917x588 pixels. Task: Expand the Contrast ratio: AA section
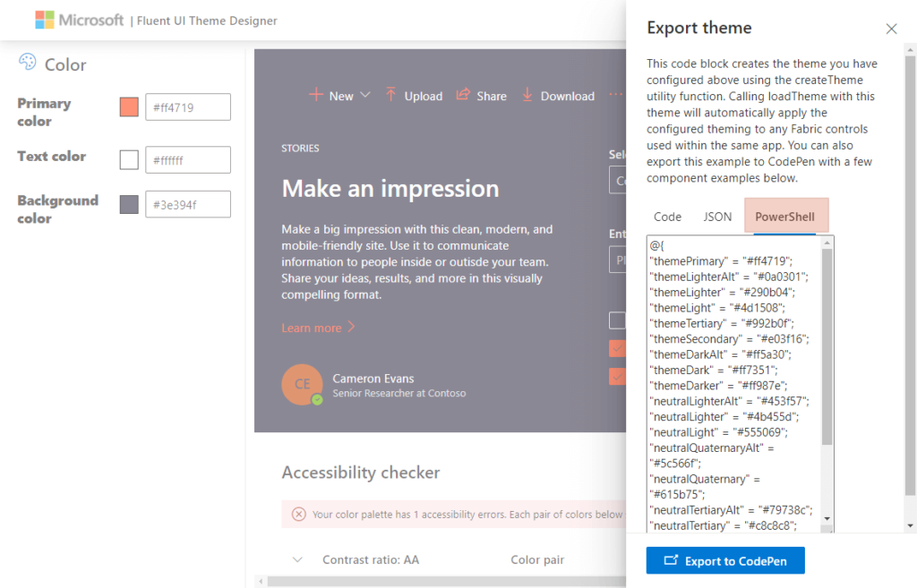(x=297, y=559)
